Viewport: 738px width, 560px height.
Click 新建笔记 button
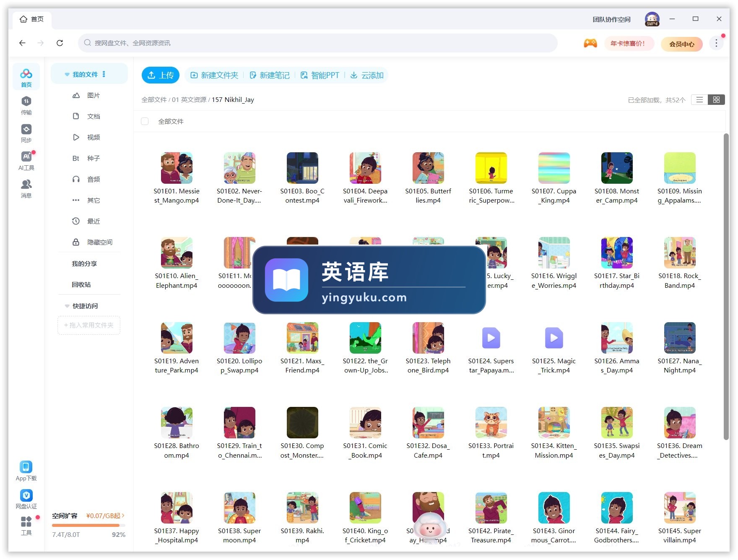[270, 75]
